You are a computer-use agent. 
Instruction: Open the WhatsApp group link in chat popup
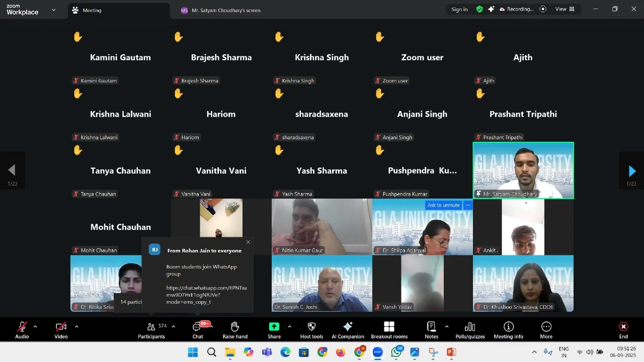(206, 295)
